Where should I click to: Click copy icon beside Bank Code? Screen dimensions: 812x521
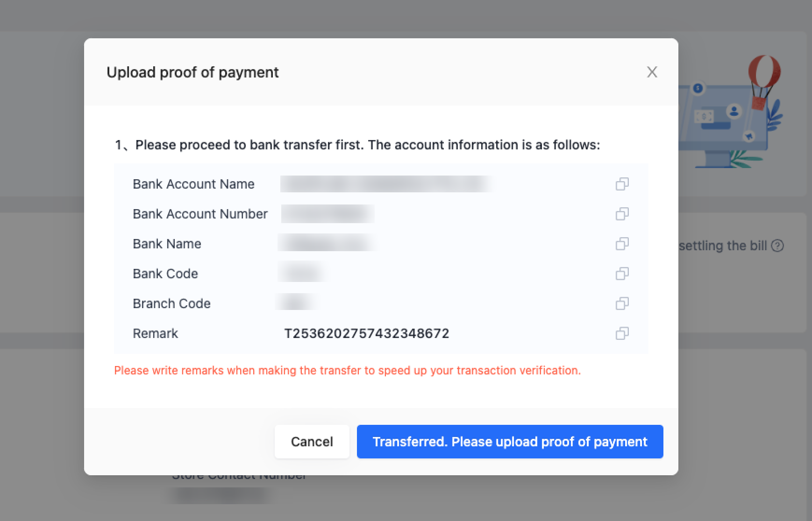click(x=622, y=274)
